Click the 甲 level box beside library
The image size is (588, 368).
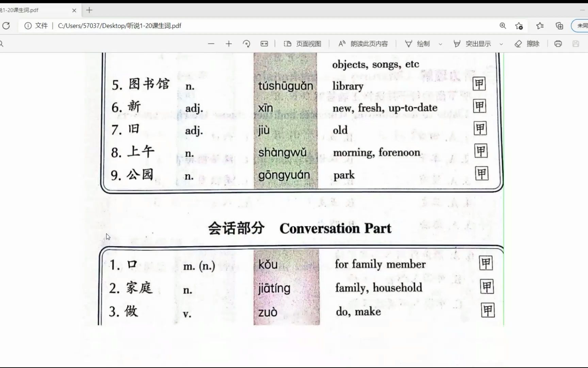[x=479, y=84]
